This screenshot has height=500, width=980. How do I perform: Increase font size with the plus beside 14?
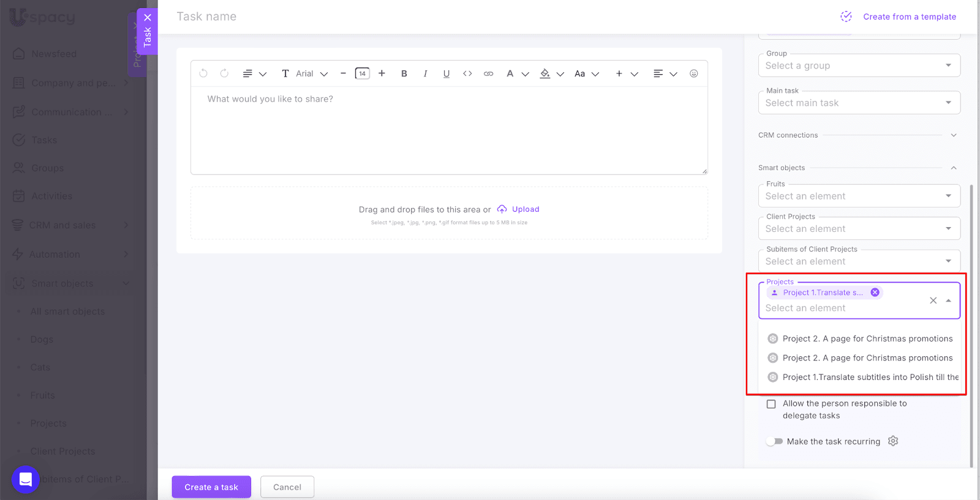382,73
